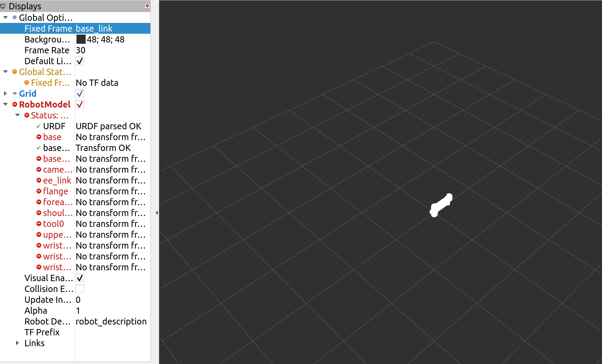The image size is (602, 364).
Task: Expand the Links section
Action: 17,343
